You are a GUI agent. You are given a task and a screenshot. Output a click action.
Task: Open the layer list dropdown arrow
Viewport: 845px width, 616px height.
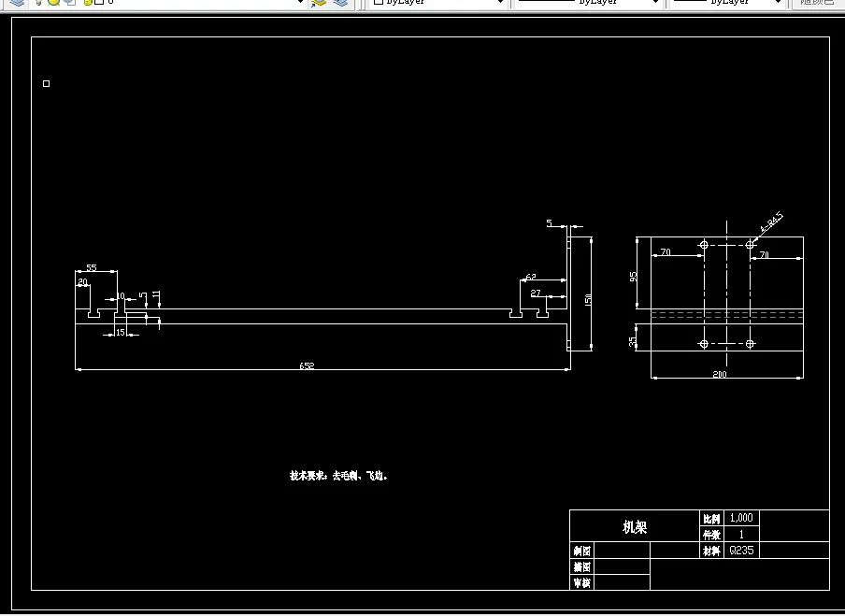[x=301, y=2]
